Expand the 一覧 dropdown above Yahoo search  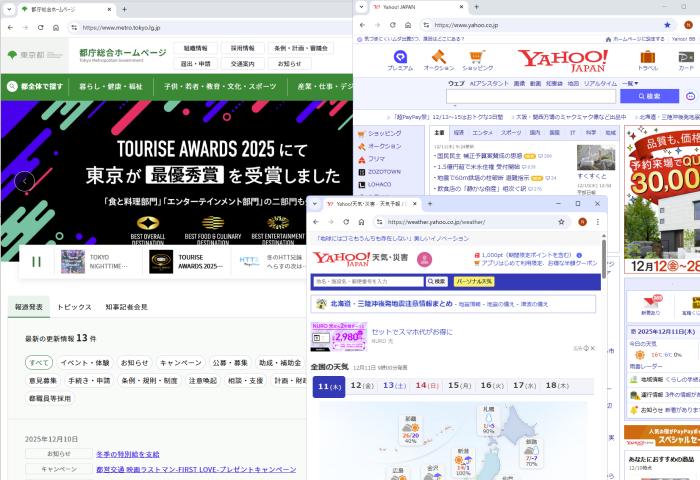click(630, 83)
